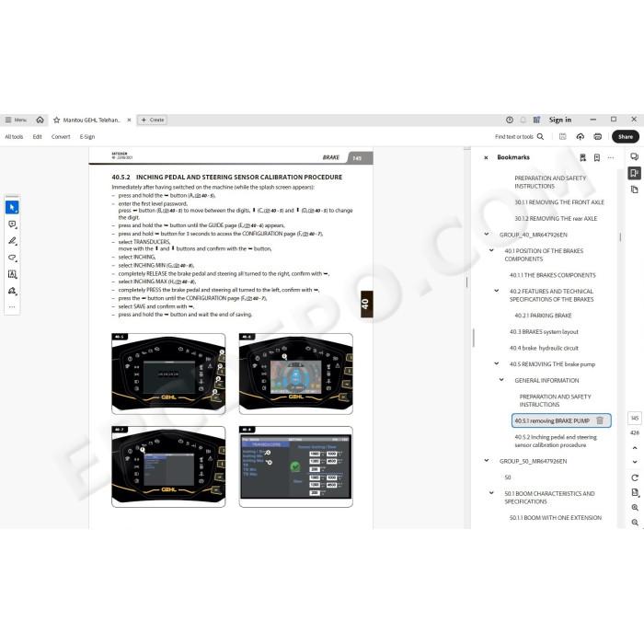Viewport: 644px width, 644px height.
Task: Open the Edit tab
Action: coord(37,137)
